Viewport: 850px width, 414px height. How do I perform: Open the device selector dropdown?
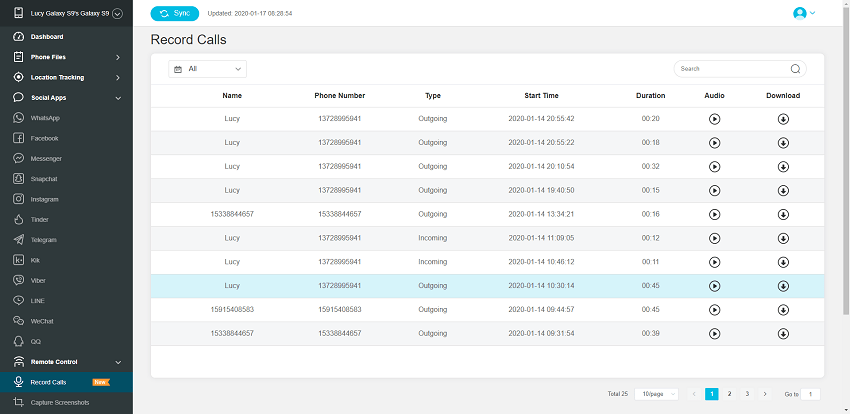[x=118, y=15]
